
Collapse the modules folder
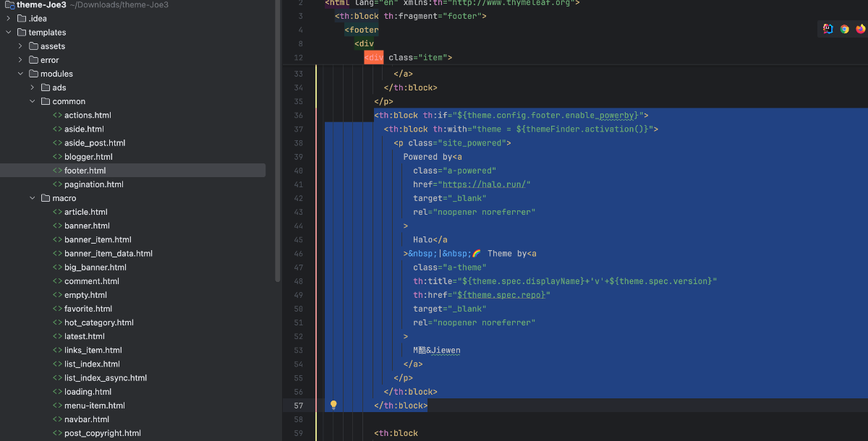21,74
